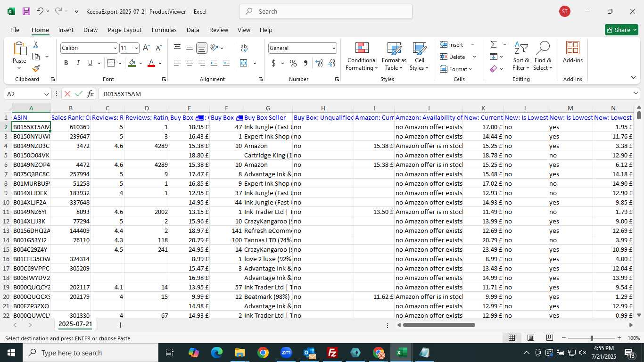Click Merge & Center icon
The height and width of the screenshot is (362, 644).
click(244, 63)
